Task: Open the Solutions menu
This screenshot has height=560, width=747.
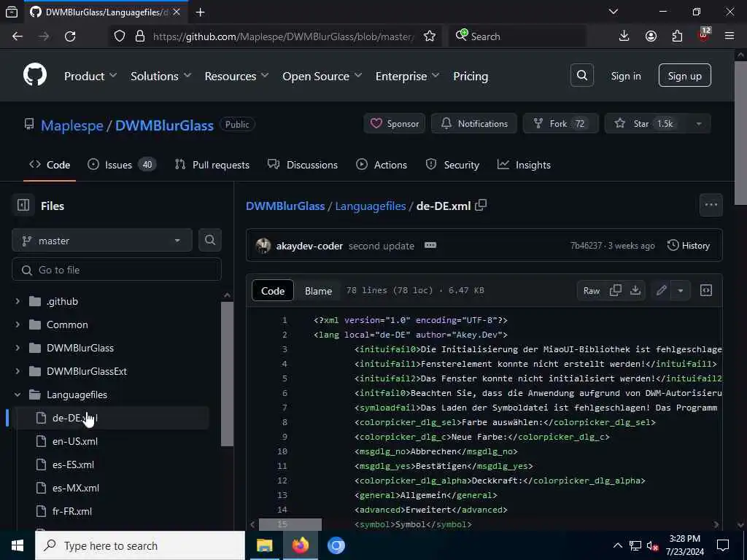Action: 161,76
